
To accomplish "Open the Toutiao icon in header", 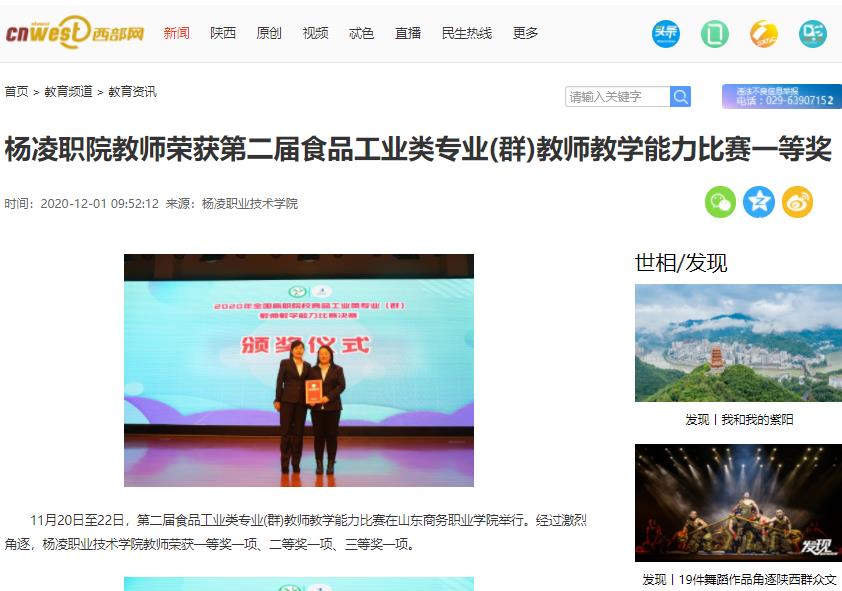I will [666, 34].
